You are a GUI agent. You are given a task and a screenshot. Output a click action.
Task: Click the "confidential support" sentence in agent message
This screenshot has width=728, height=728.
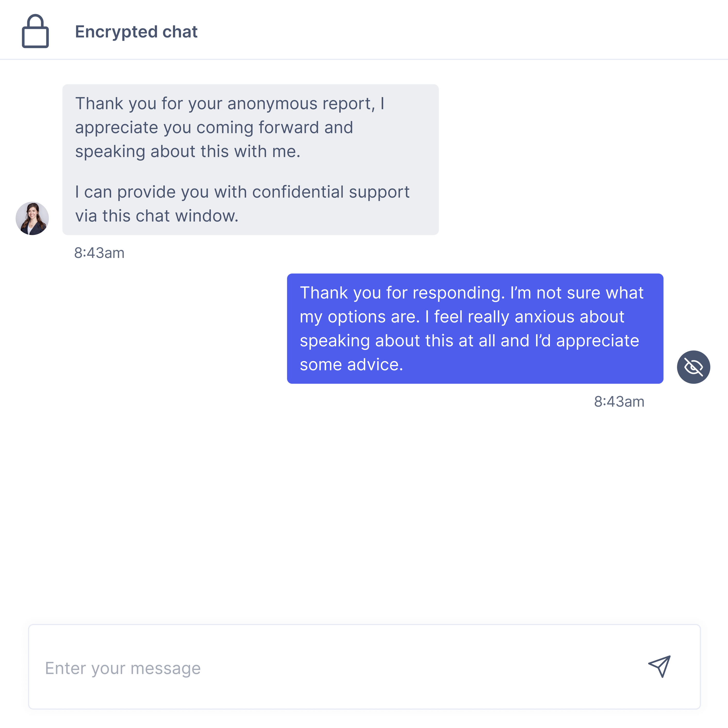242,192
